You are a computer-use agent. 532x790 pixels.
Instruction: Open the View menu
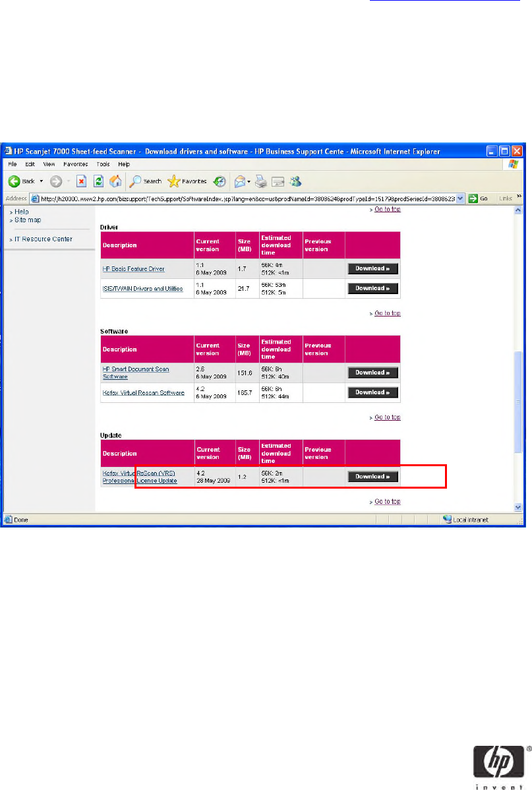(49, 164)
